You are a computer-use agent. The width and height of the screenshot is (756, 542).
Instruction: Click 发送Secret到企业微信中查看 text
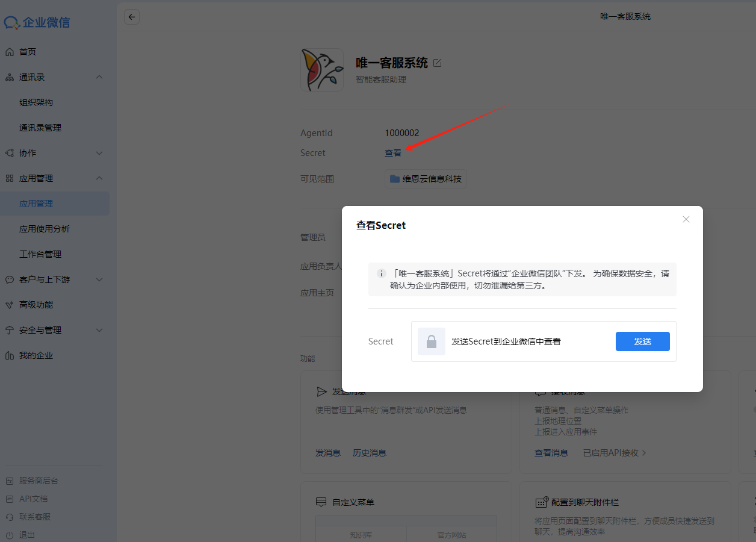506,341
